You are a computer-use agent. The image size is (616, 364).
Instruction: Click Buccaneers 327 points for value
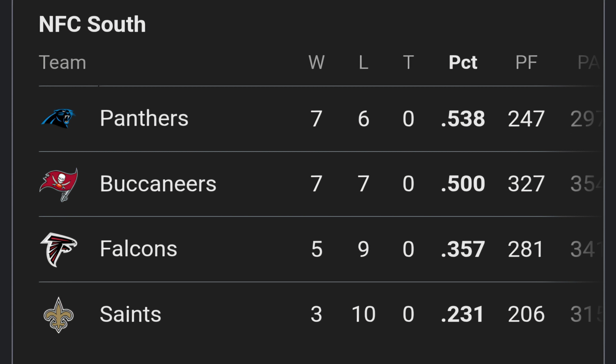[x=526, y=184]
